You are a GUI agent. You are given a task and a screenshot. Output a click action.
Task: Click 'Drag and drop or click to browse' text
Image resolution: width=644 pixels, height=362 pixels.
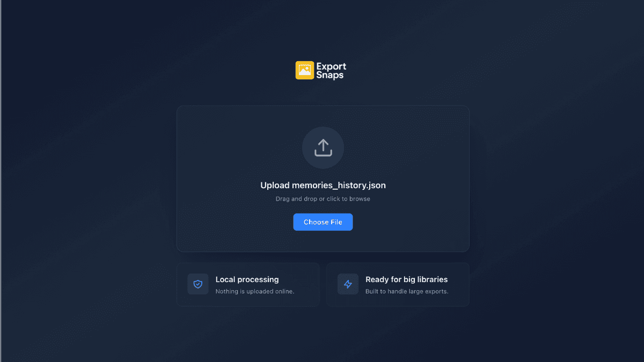click(323, 199)
